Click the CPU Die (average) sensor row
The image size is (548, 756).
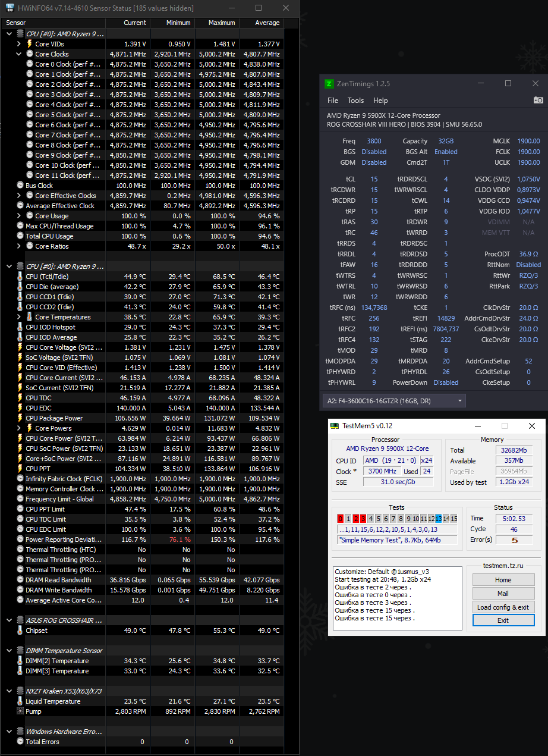(143, 287)
